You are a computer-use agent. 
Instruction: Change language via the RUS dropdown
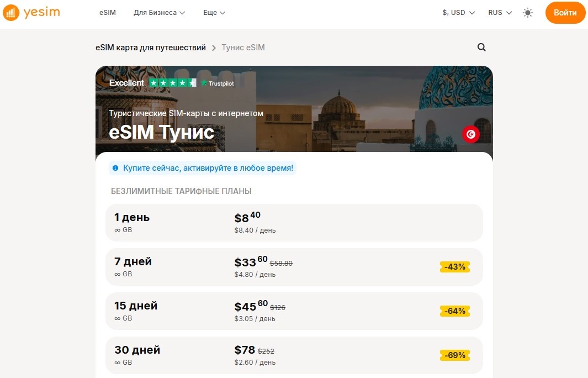click(499, 12)
